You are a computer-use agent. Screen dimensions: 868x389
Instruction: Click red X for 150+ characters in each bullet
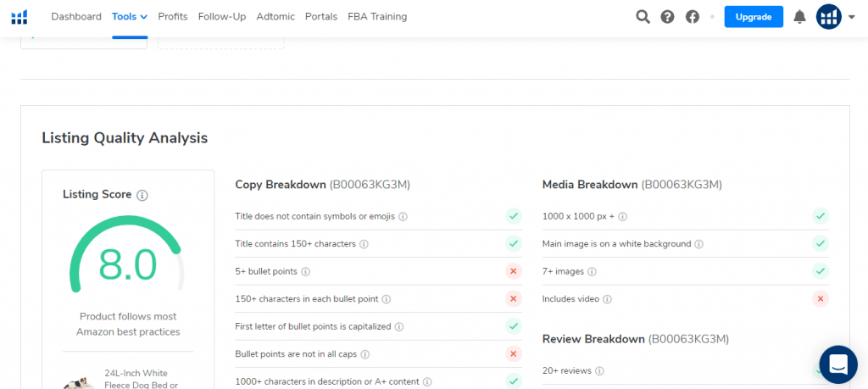pos(513,299)
